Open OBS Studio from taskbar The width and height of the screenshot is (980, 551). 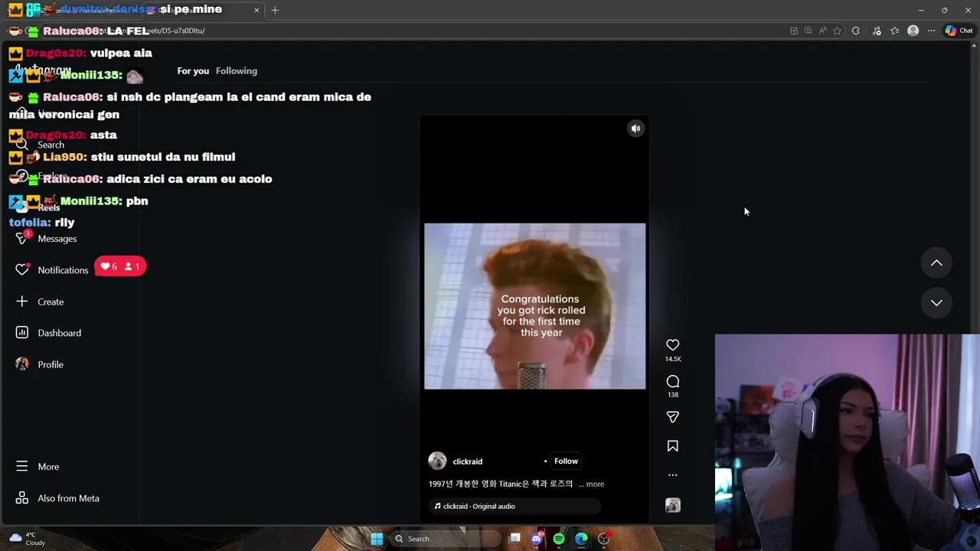click(603, 539)
